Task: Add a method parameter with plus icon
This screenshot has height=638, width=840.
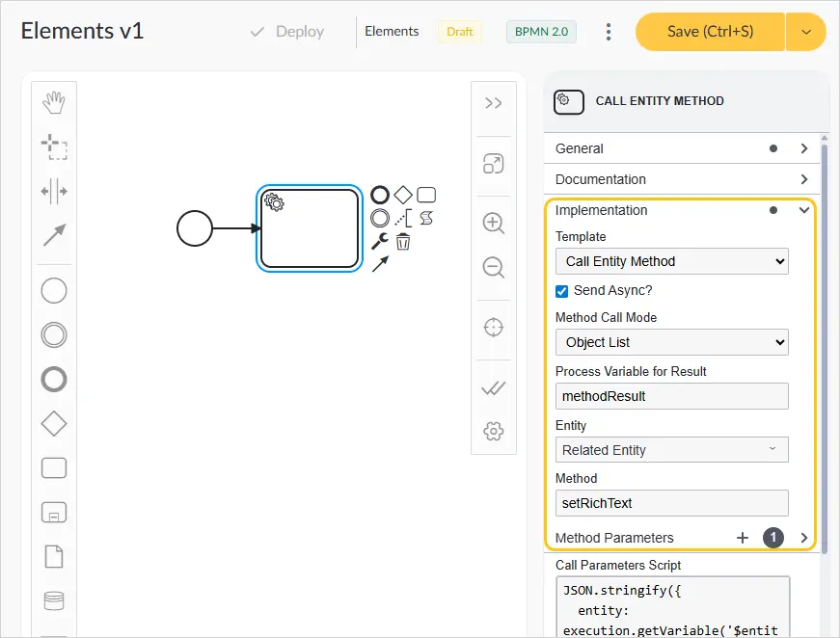Action: (743, 538)
